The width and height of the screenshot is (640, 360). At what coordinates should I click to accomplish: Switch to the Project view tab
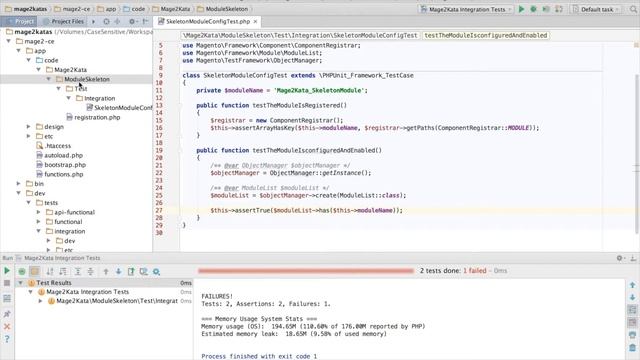point(19,21)
